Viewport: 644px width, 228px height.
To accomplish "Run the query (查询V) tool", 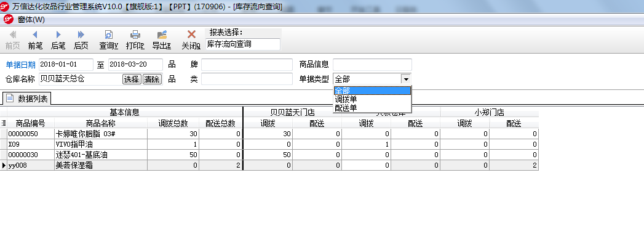I will [x=109, y=40].
